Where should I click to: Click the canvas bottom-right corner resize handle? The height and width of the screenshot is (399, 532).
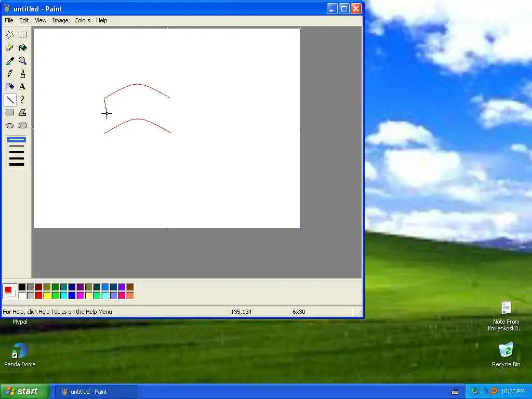301,229
